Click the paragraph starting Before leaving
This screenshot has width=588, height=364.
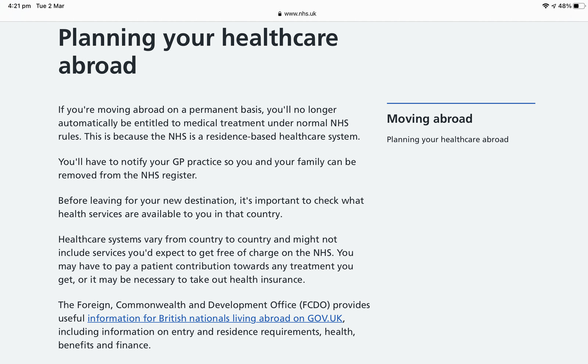click(x=211, y=207)
